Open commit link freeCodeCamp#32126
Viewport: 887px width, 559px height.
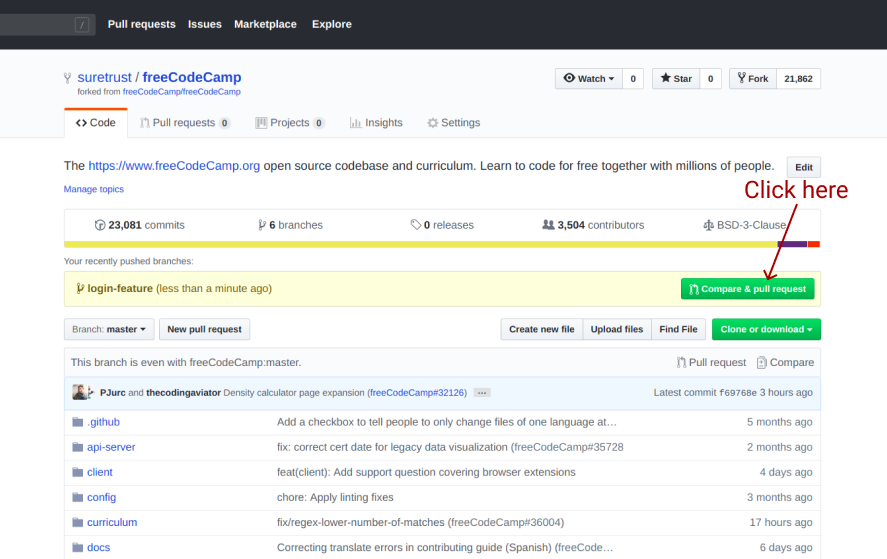[417, 393]
